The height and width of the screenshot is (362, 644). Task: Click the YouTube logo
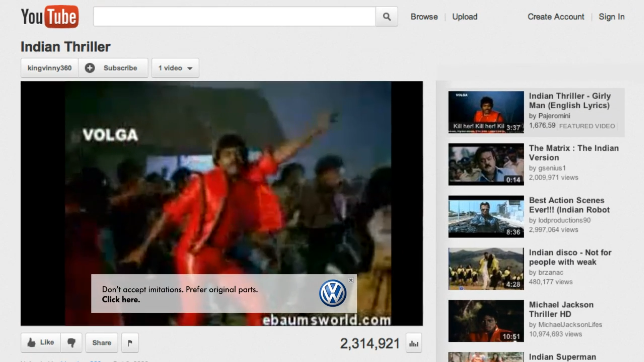pos(50,16)
